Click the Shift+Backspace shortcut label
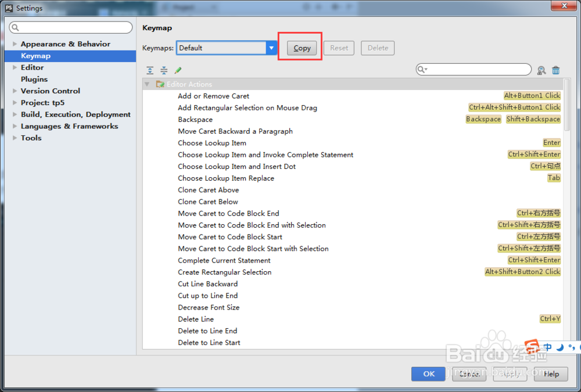The height and width of the screenshot is (392, 581). pyautogui.click(x=533, y=119)
